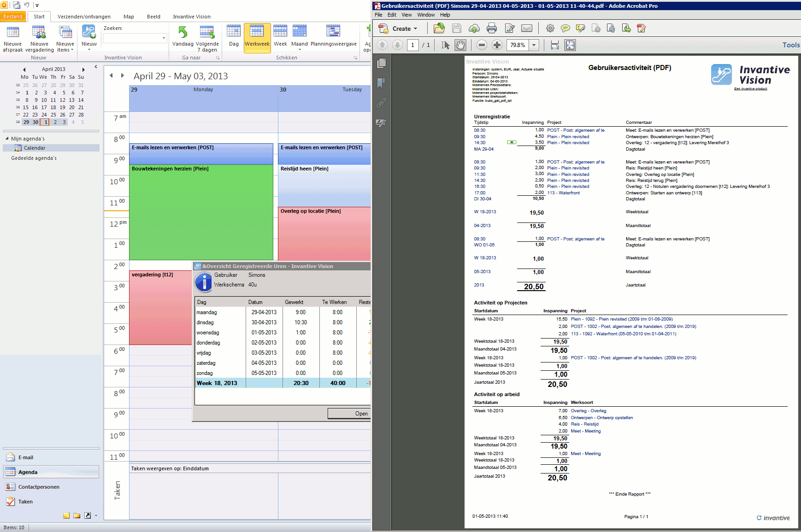Go to the previous week with the back arrow

111,76
